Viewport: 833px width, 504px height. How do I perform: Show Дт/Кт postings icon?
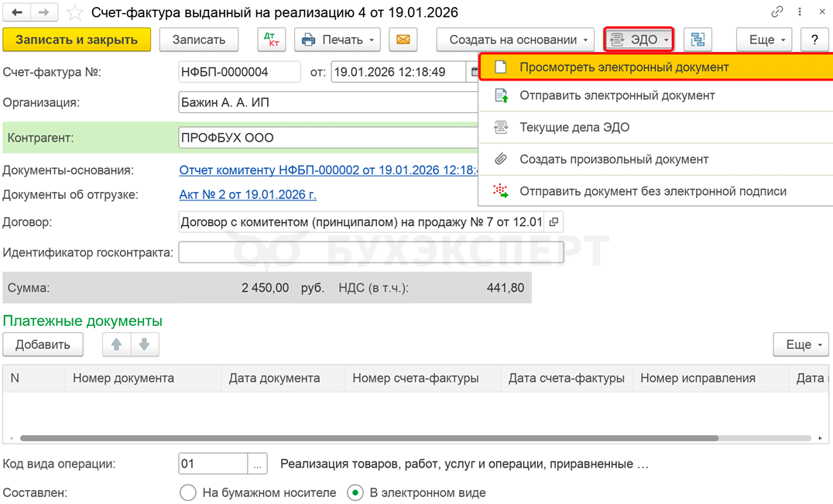pos(272,39)
